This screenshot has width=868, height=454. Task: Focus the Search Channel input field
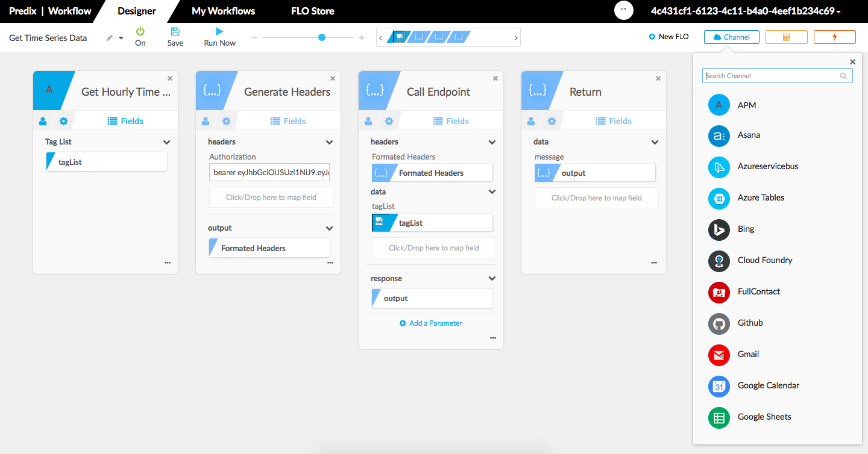point(778,76)
